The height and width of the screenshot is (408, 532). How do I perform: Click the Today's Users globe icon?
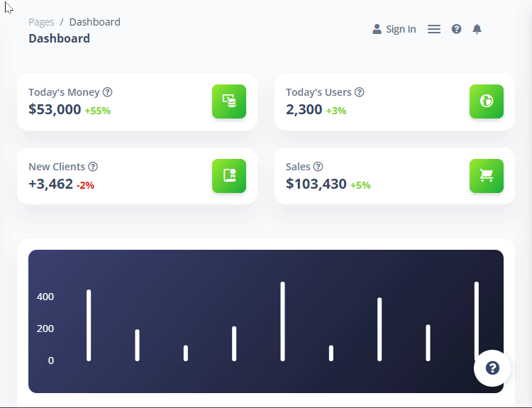[x=486, y=101]
